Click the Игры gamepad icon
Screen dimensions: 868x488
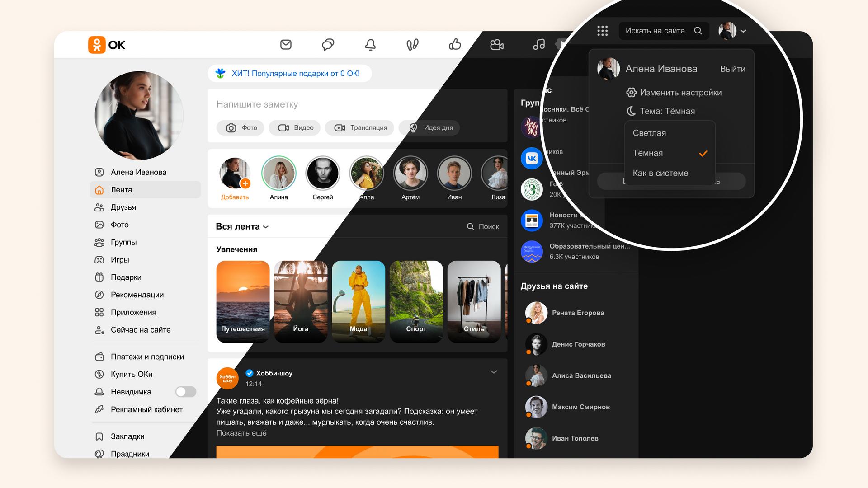click(x=99, y=260)
